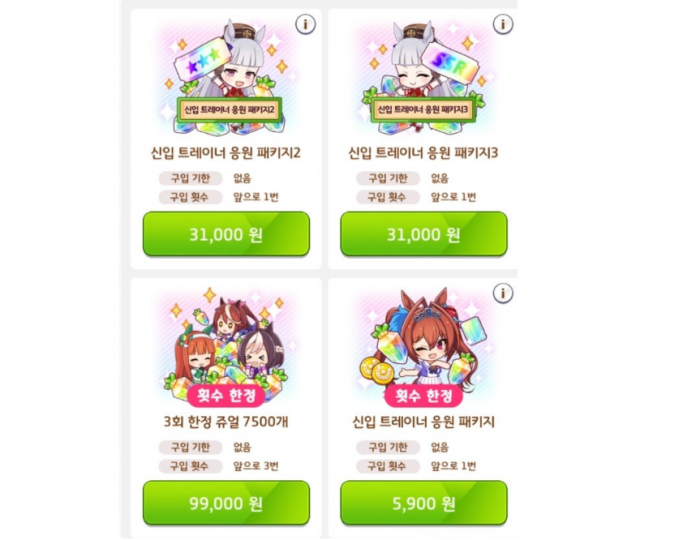Tap the 5,900 원 purchase button

(x=424, y=503)
